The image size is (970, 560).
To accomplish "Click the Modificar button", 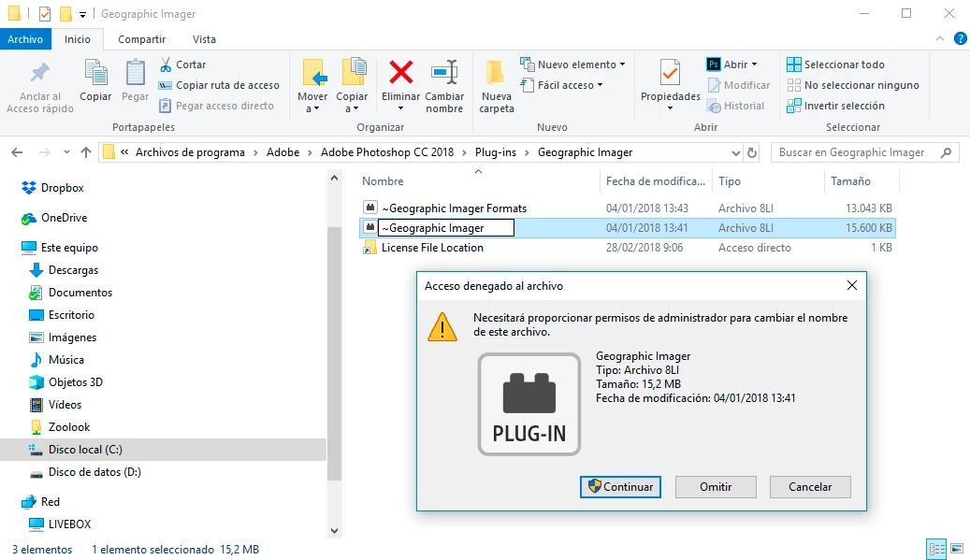I will click(739, 85).
